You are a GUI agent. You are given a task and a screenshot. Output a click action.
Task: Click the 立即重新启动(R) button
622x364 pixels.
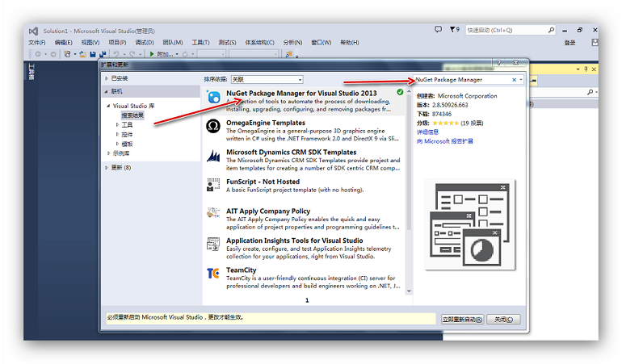click(x=463, y=319)
